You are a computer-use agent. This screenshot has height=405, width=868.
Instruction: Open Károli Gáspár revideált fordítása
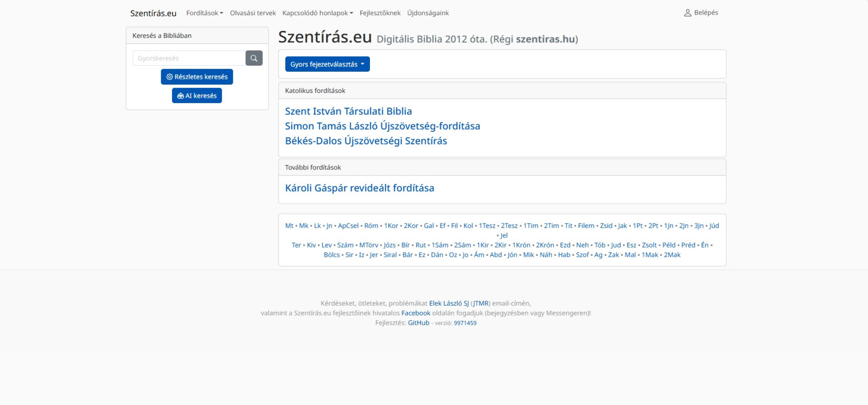click(x=360, y=188)
